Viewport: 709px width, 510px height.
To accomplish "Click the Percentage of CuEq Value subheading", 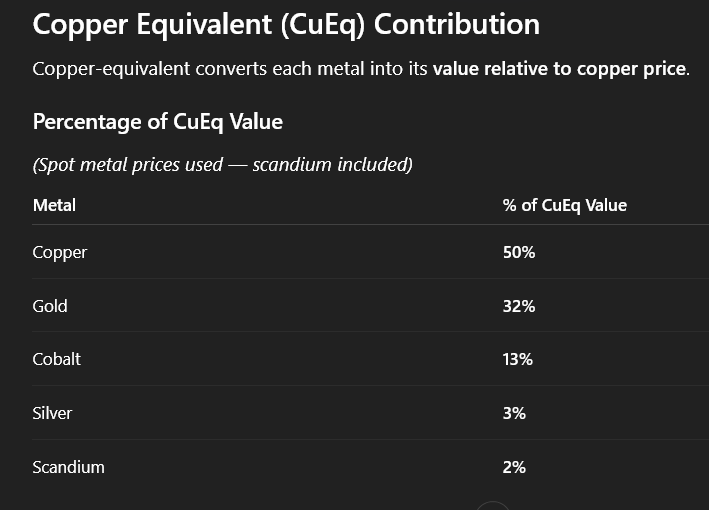I will [x=158, y=122].
